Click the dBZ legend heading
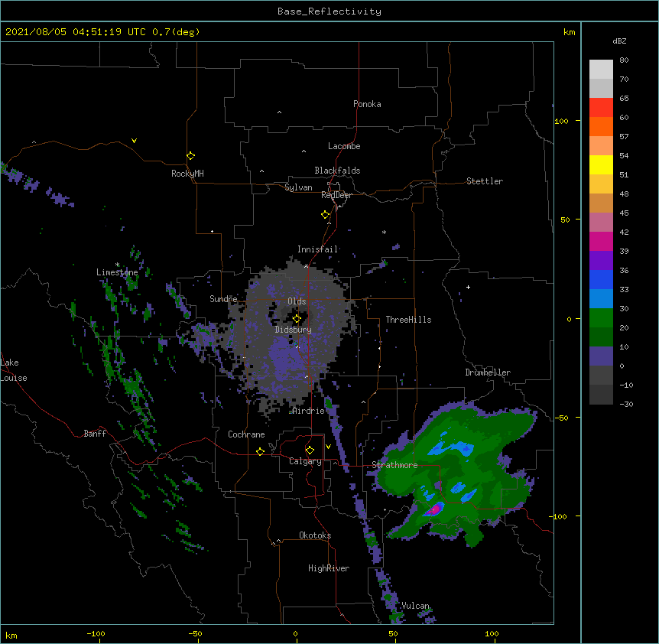Viewport: 659px width, 644px height. point(619,41)
